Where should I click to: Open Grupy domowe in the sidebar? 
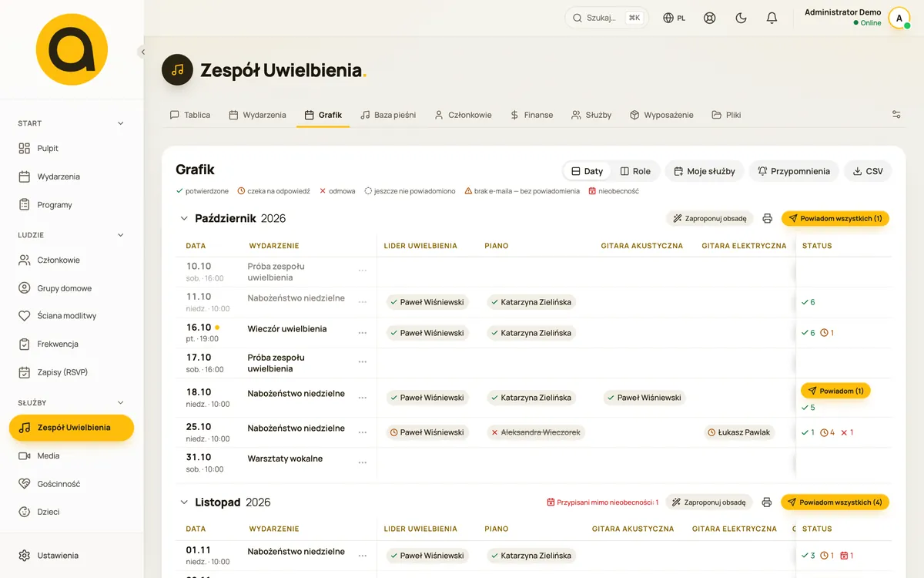[72, 288]
